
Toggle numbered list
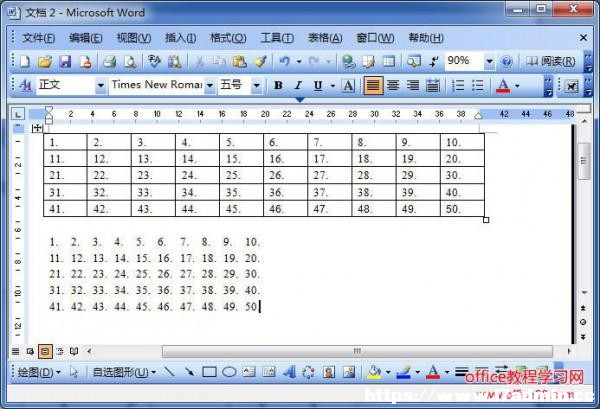coord(458,85)
